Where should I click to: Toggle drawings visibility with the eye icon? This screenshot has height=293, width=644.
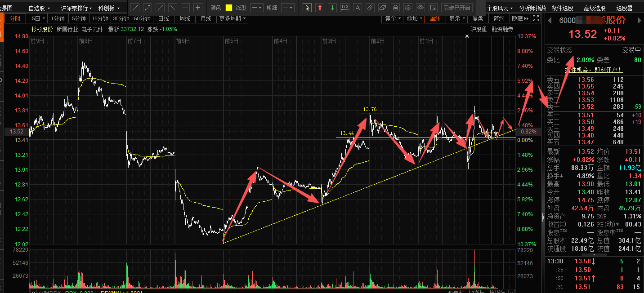click(420, 8)
